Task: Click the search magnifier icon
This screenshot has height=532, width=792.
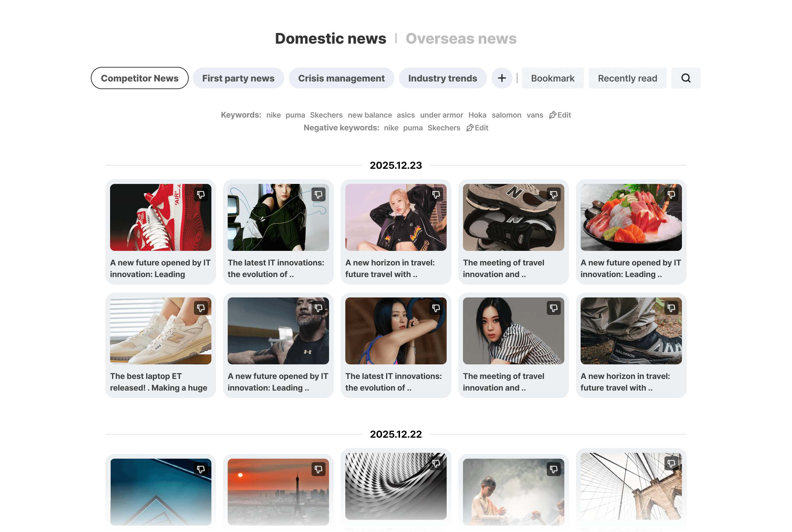Action: [x=686, y=78]
